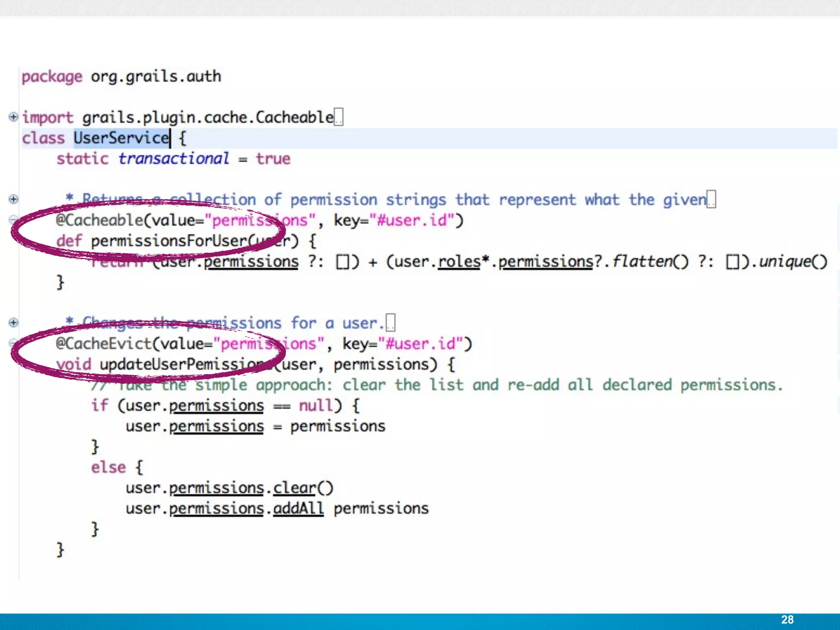Image resolution: width=840 pixels, height=630 pixels.
Task: Click folded-region marker after 'for a user.'
Action: tap(390, 323)
